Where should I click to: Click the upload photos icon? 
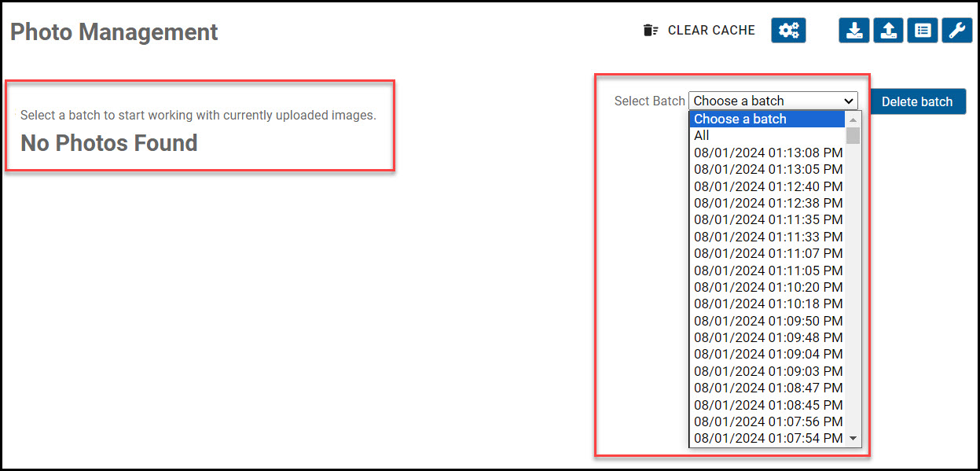888,30
